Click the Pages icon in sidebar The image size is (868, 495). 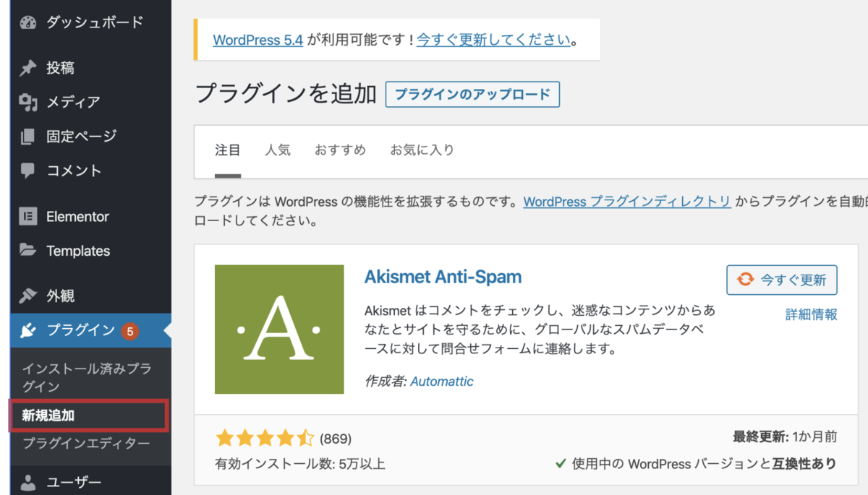[28, 136]
